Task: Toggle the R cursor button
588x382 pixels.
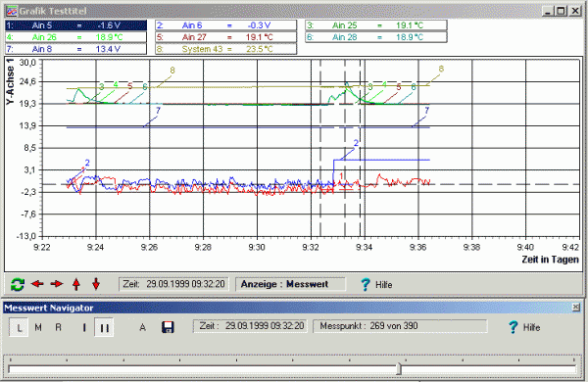Action: (x=58, y=328)
